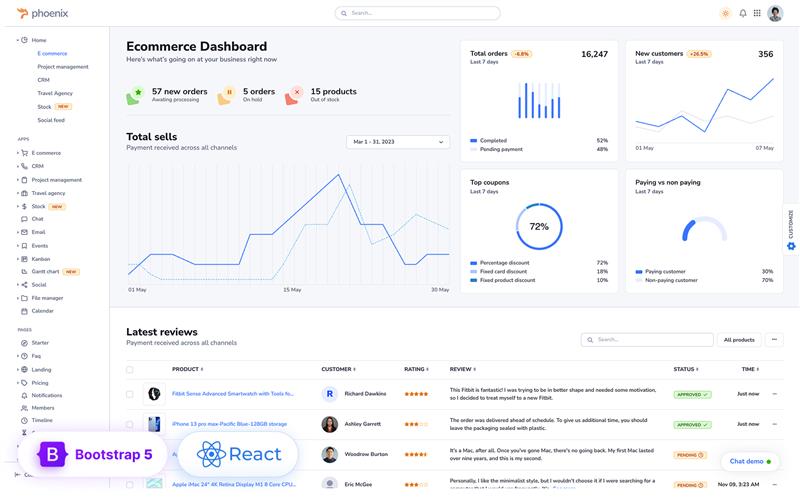Image resolution: width=800 pixels, height=497 pixels.
Task: Open Social feed under Home
Action: click(51, 120)
